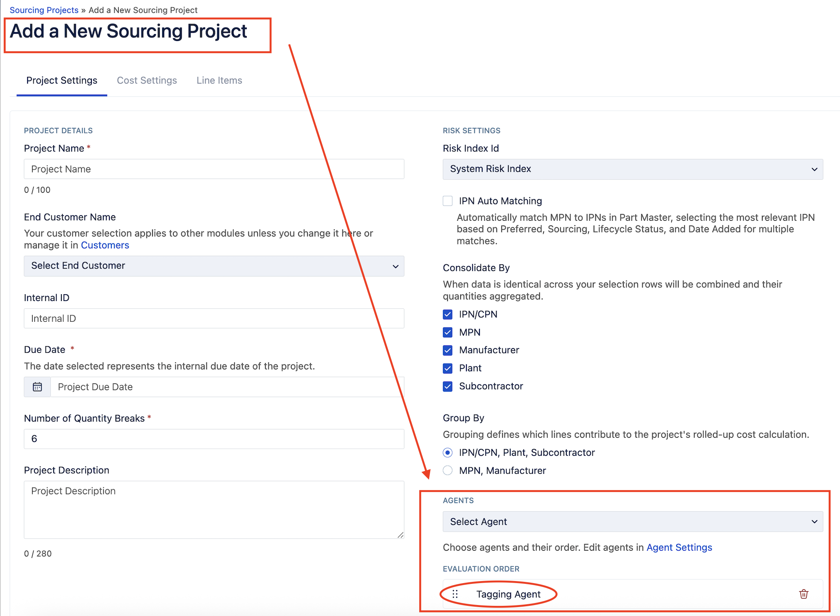Delete the Tagging Agent with trash icon

tap(803, 594)
